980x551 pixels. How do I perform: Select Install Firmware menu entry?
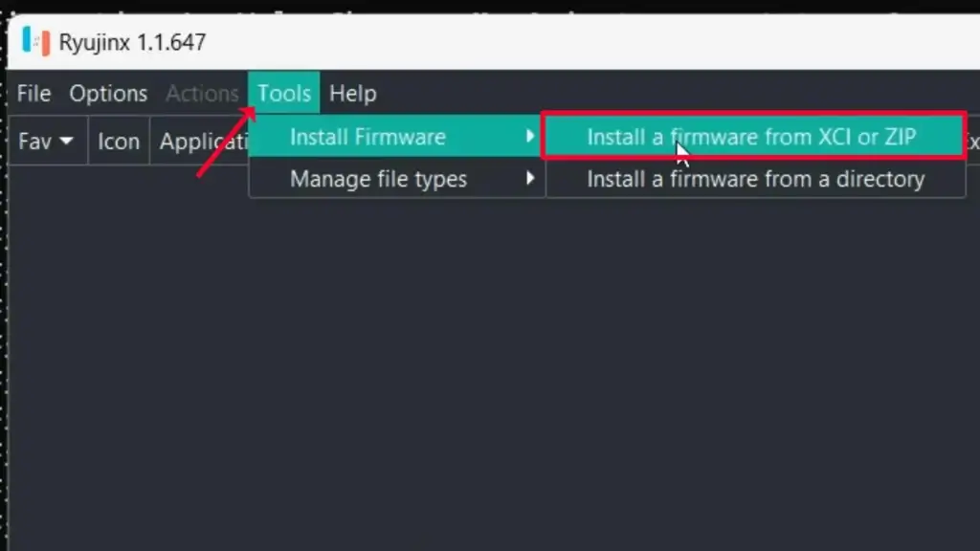(x=396, y=136)
